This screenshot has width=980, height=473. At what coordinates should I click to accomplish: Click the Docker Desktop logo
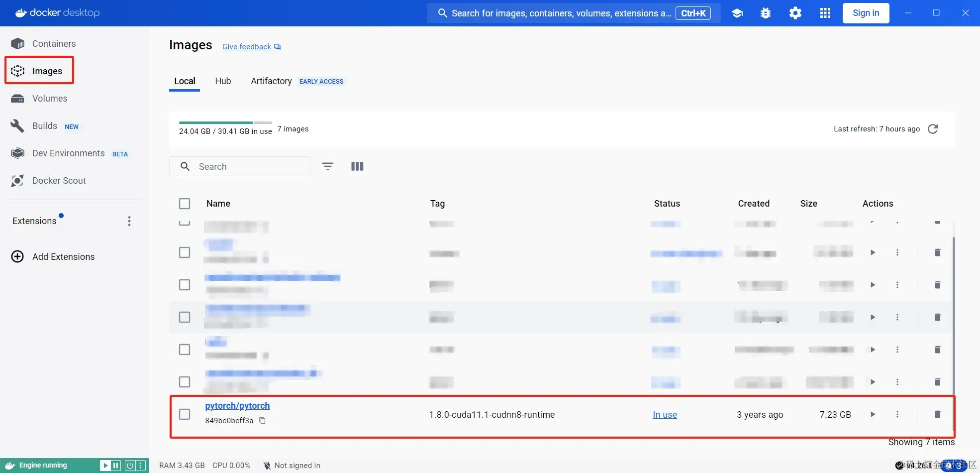58,13
